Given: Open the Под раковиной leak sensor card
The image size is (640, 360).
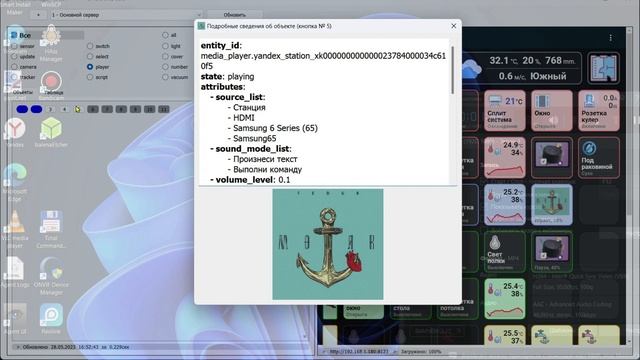Looking at the screenshot, I should 599,158.
